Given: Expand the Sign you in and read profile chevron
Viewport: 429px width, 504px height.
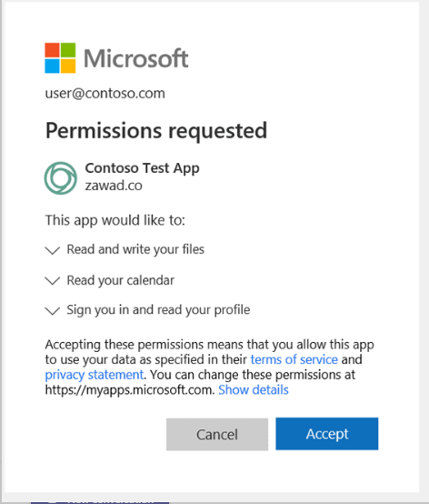Looking at the screenshot, I should click(x=53, y=310).
